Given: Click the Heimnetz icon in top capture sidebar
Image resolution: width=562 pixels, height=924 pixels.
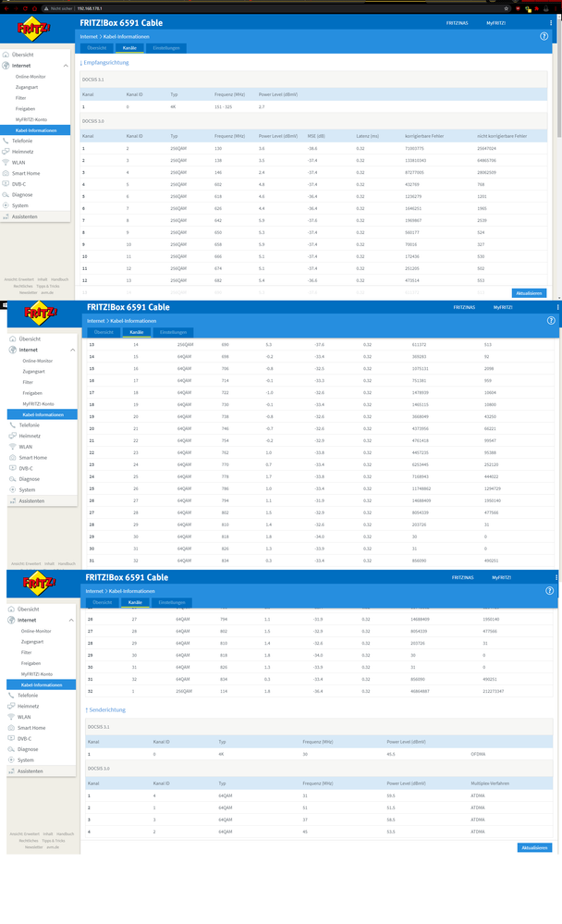Looking at the screenshot, I should tap(6, 152).
